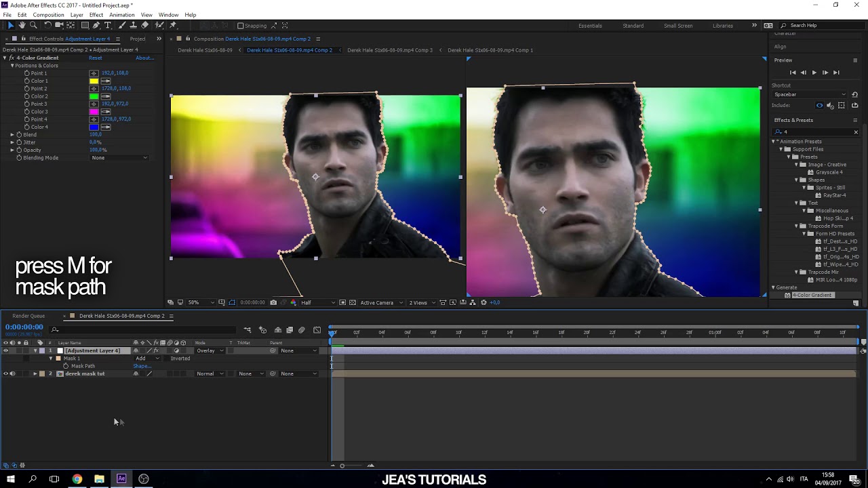Click Reset for 4-Color Gradient effect
The height and width of the screenshot is (488, 868).
[x=96, y=58]
